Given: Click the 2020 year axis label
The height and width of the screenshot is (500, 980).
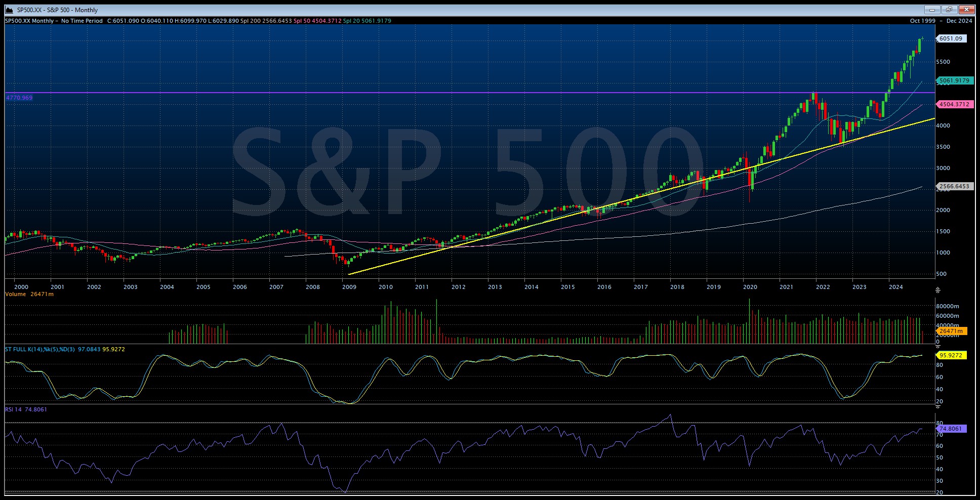Looking at the screenshot, I should (x=750, y=287).
